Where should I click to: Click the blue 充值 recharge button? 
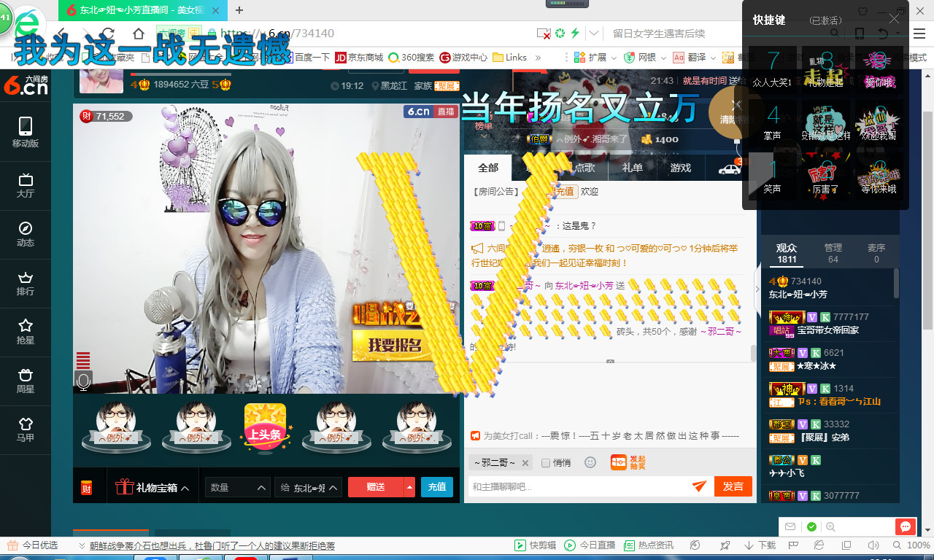click(437, 487)
